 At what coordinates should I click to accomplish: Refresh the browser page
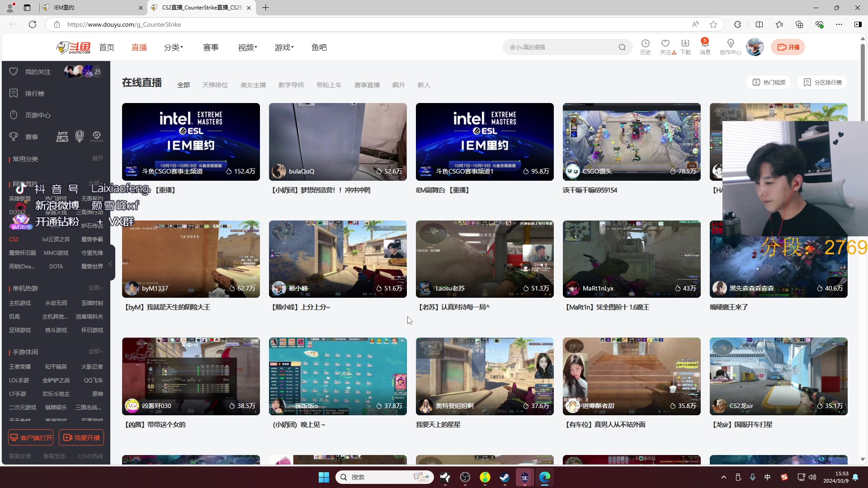(x=33, y=24)
